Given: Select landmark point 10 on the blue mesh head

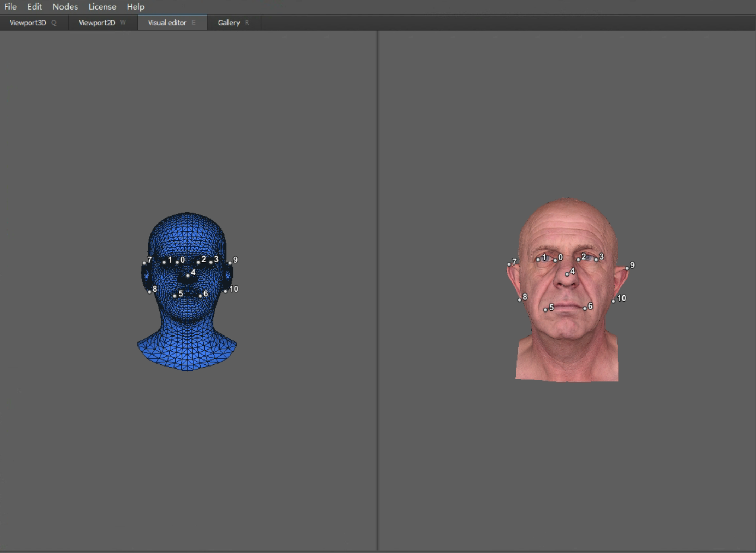Looking at the screenshot, I should [x=225, y=291].
